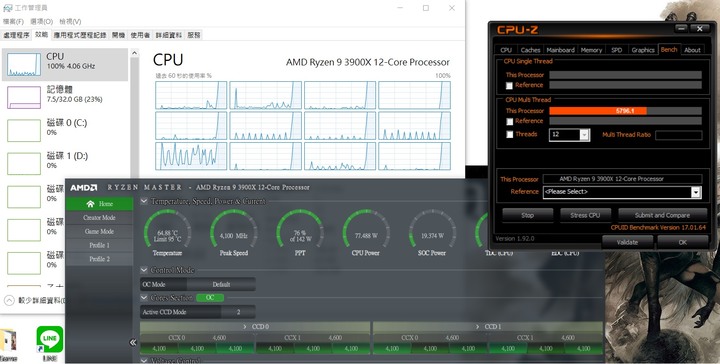
Task: Collapse the Cores Section expander
Action: [x=144, y=298]
